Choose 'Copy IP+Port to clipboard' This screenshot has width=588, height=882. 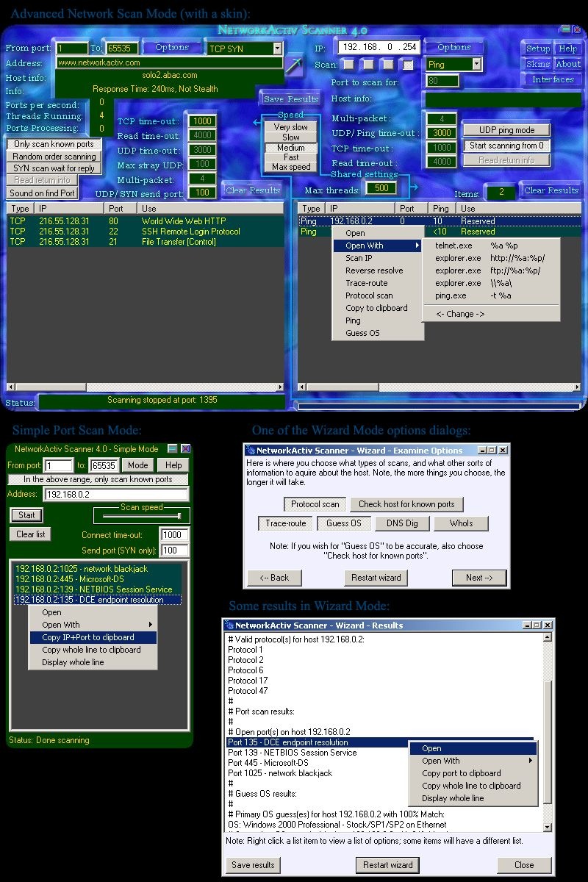[93, 637]
